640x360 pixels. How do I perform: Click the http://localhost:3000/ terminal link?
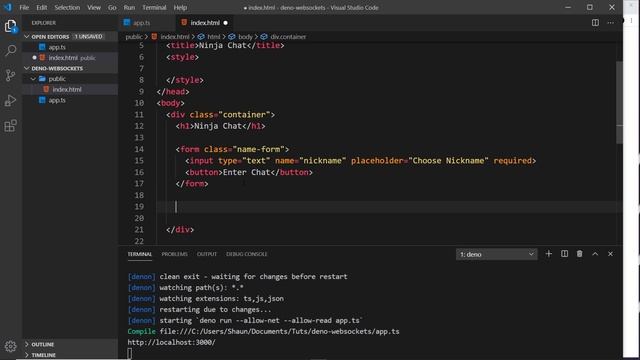click(x=171, y=342)
